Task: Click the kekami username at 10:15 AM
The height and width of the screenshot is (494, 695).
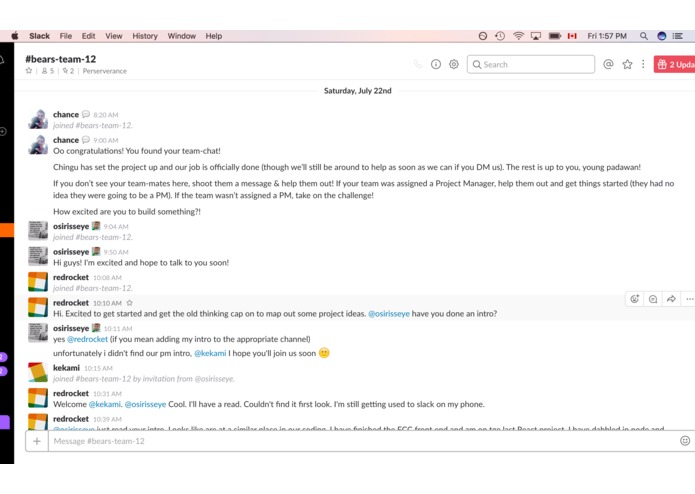Action: pyautogui.click(x=66, y=368)
